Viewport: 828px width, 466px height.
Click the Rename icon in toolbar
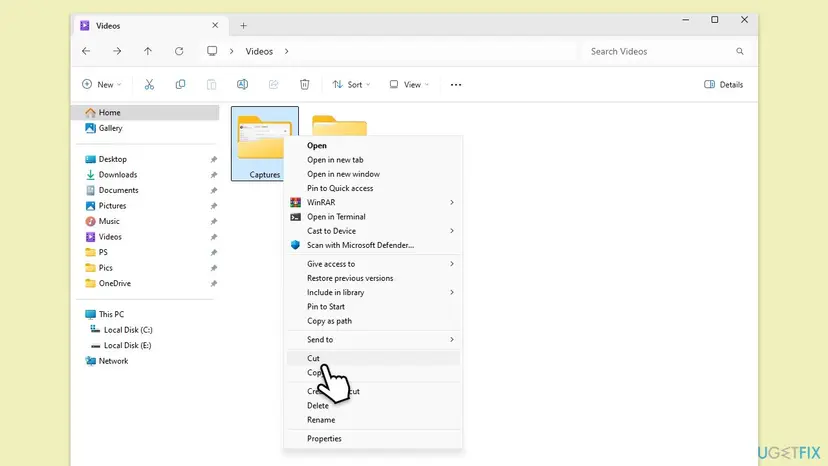point(242,85)
